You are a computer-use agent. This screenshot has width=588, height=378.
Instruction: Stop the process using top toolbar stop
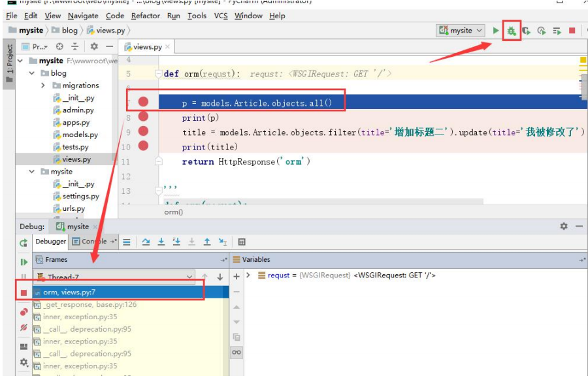(572, 30)
